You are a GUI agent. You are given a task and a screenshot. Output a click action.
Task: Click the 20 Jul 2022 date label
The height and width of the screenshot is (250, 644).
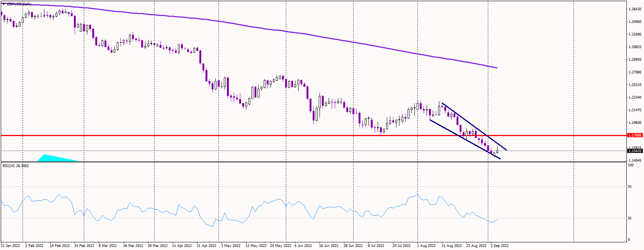[402, 246]
